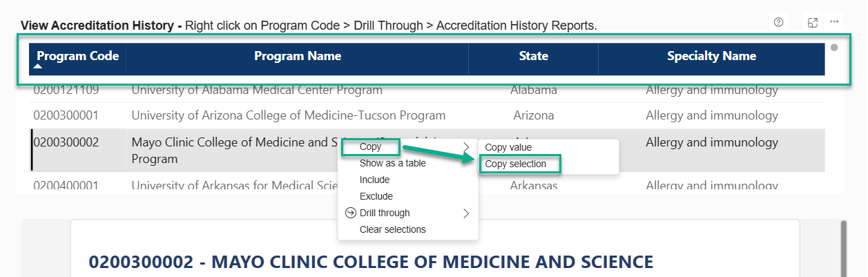Expand the Copy submenu chevron
The image size is (868, 277).
[x=466, y=146]
